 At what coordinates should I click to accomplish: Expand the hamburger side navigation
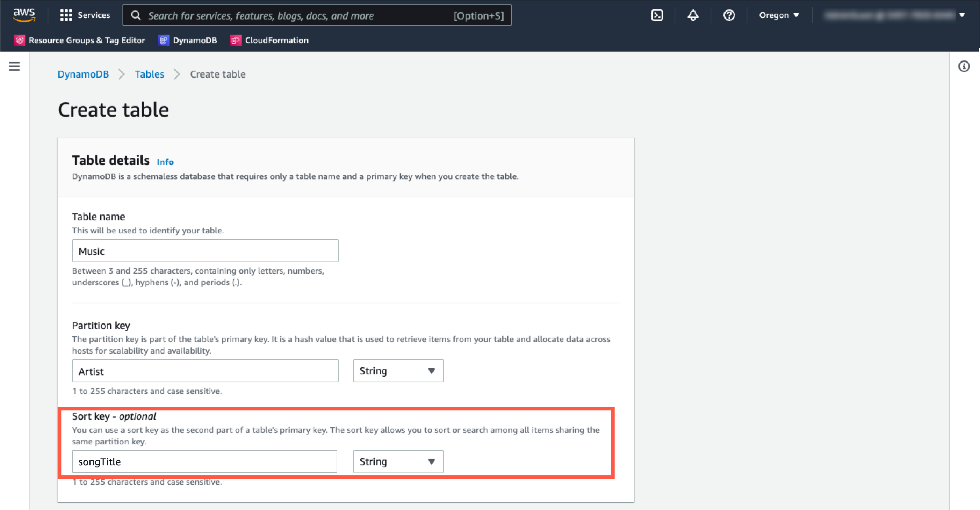pos(14,66)
